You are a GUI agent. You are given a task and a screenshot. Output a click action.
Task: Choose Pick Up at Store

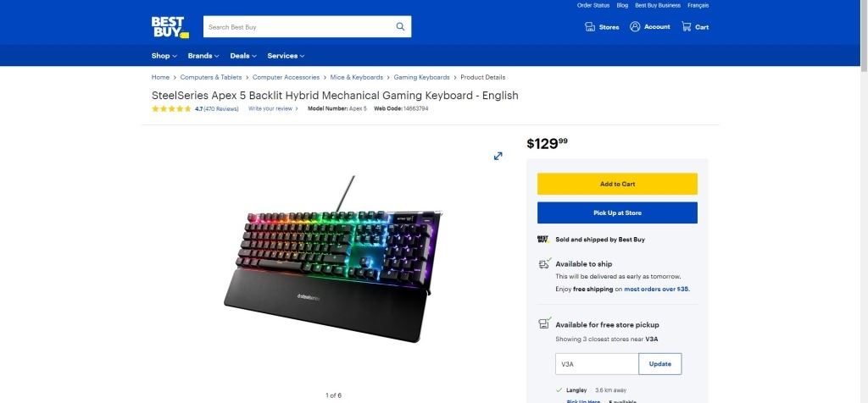(617, 213)
